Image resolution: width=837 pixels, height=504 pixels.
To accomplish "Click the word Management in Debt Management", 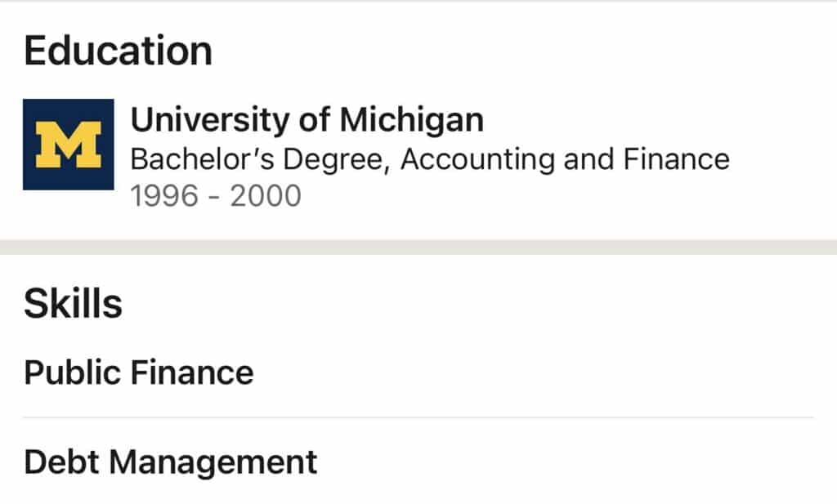I will pyautogui.click(x=213, y=462).
